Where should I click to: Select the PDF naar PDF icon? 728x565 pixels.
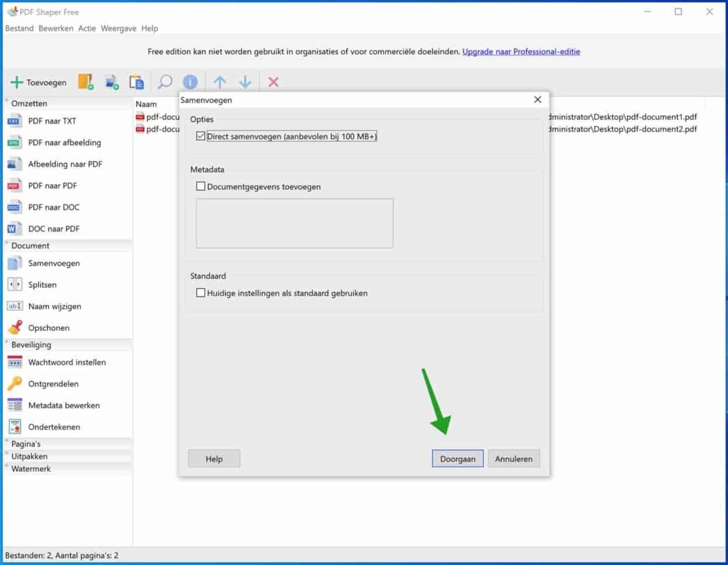pyautogui.click(x=14, y=185)
